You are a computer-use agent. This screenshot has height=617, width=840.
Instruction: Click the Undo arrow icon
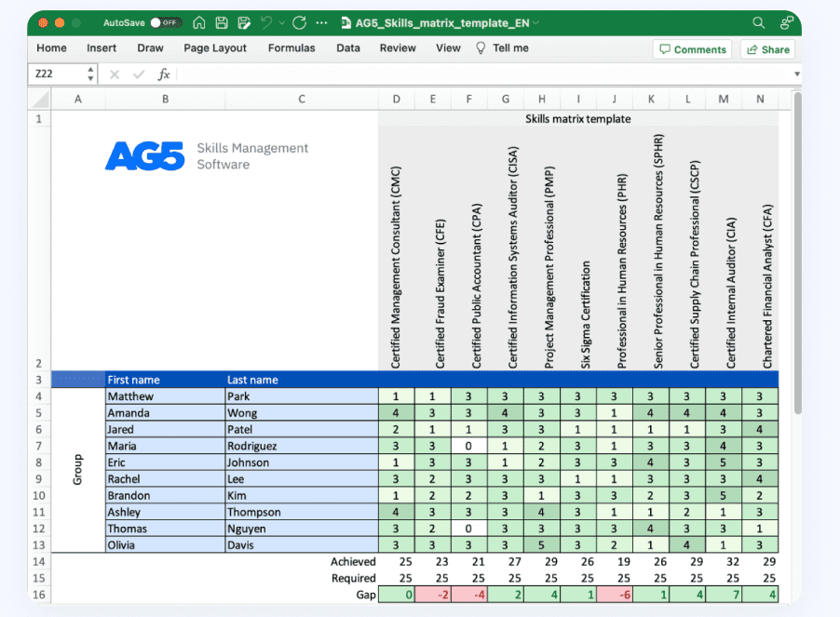[x=267, y=22]
